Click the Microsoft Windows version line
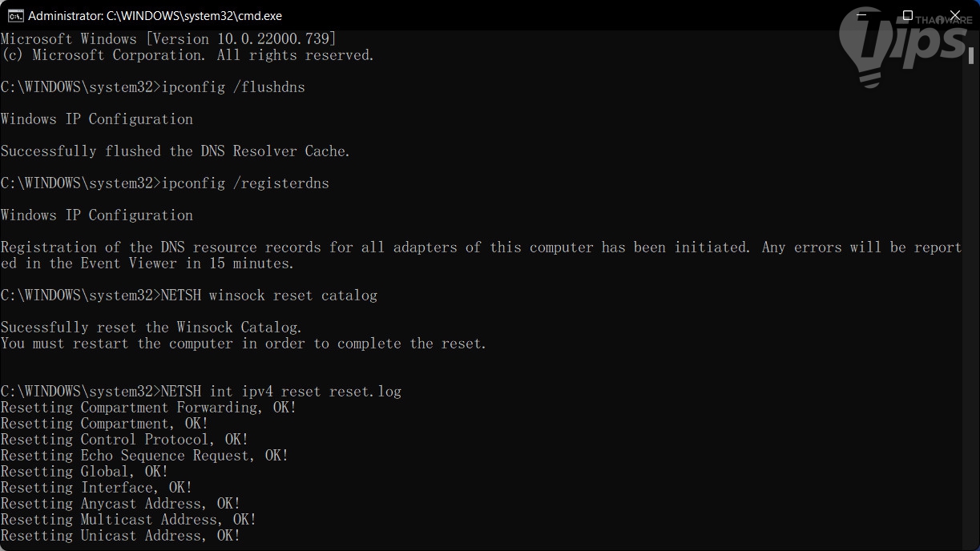The height and width of the screenshot is (551, 980). click(x=168, y=39)
